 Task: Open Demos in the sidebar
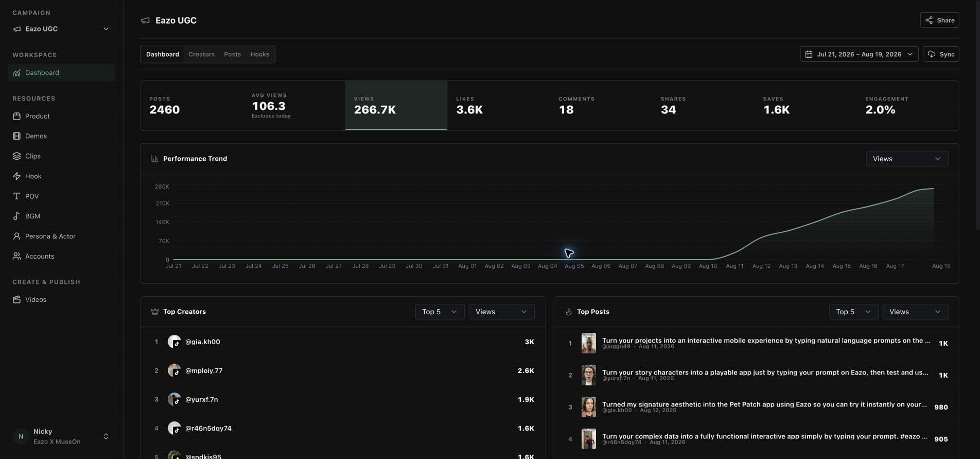[61, 137]
